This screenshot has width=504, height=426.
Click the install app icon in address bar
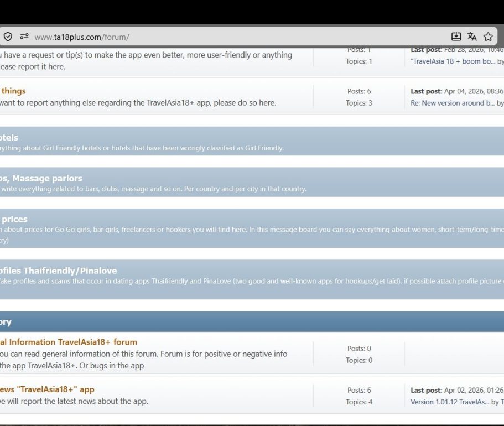pyautogui.click(x=456, y=37)
